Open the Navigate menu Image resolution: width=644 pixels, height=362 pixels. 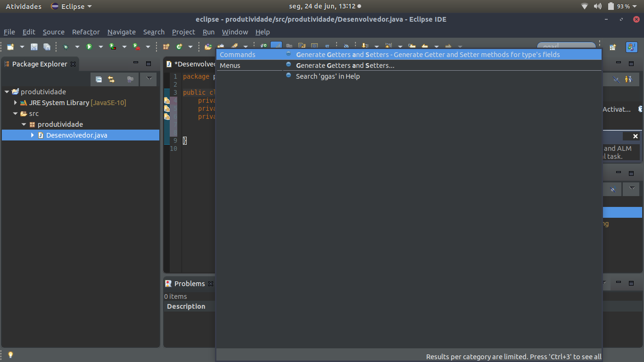(122, 32)
